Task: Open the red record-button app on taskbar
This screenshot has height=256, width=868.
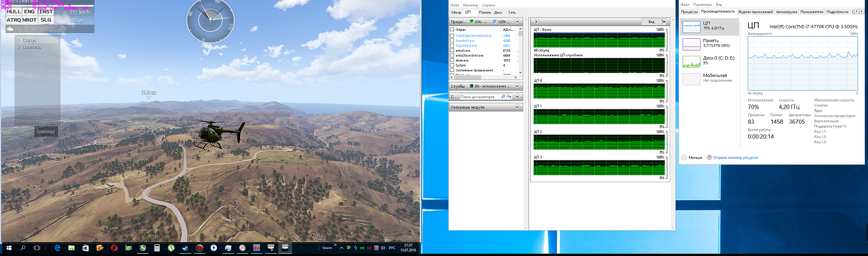Action: pos(199,248)
